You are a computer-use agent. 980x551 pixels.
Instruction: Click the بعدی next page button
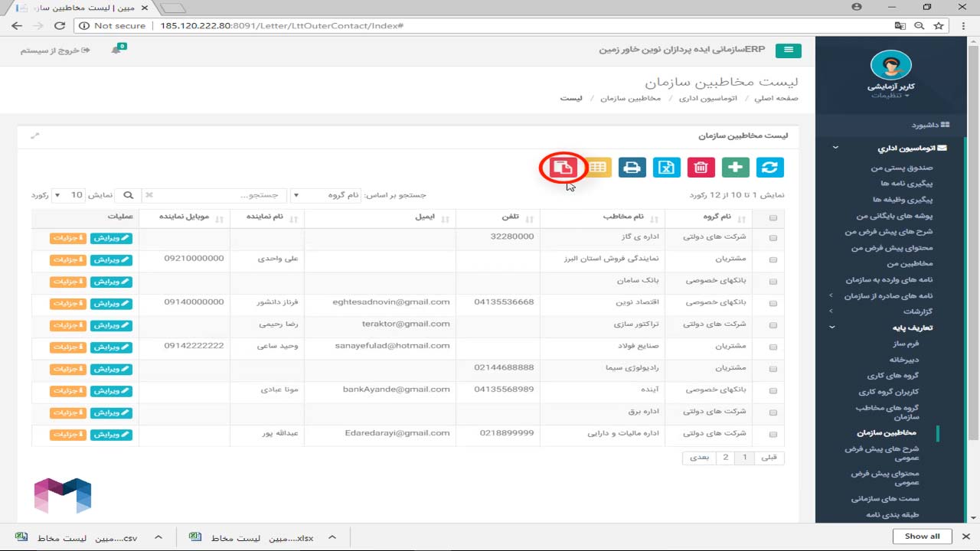[699, 458]
